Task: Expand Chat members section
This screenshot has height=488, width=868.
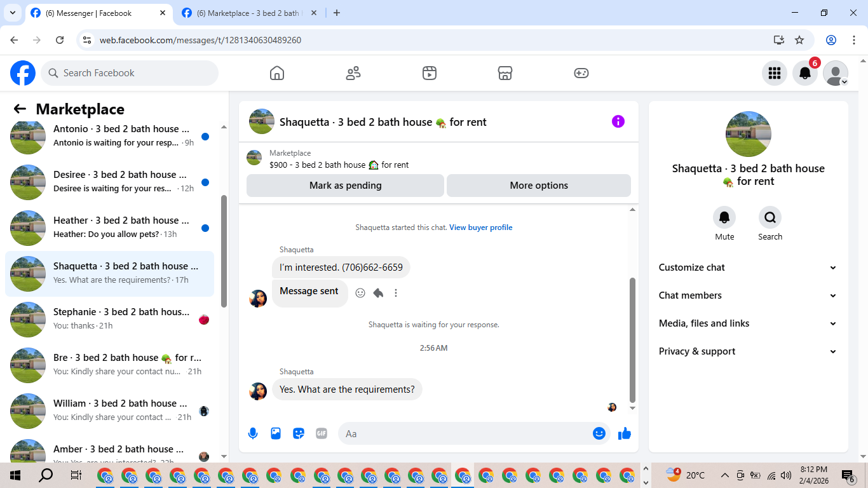Action: point(748,295)
